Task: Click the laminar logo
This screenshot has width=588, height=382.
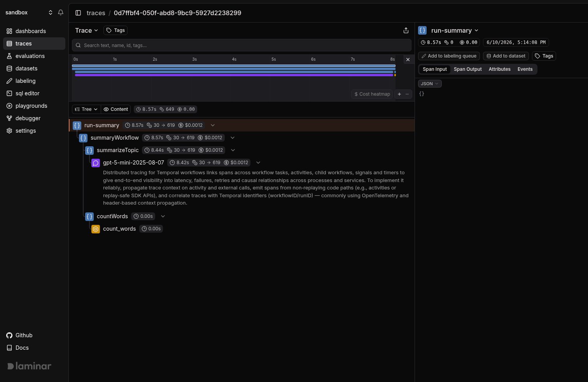Action: 29,366
